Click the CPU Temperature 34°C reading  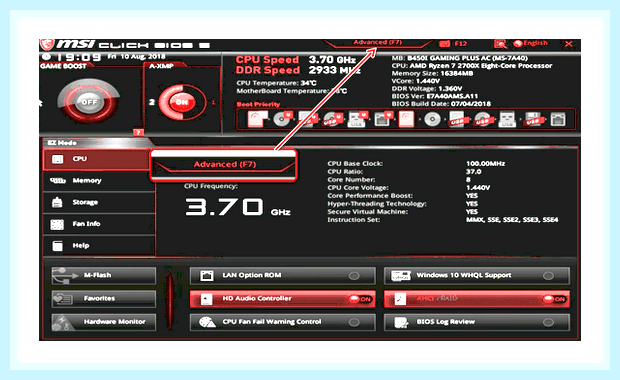point(276,83)
